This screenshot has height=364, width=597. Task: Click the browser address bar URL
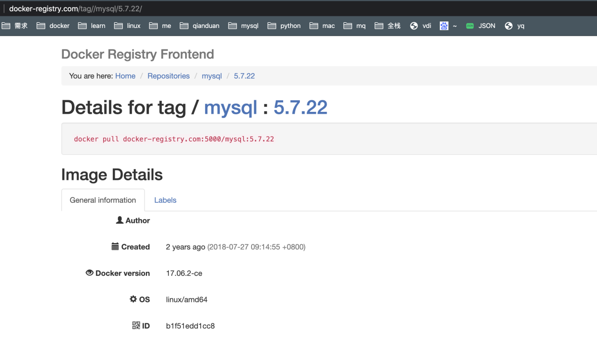[x=76, y=9]
